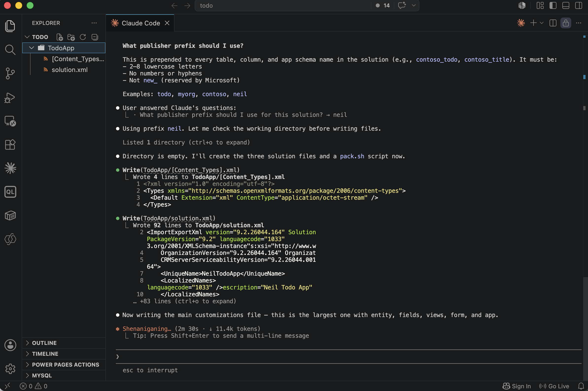Open the chat icon in title bar
The width and height of the screenshot is (588, 391).
click(x=402, y=5)
